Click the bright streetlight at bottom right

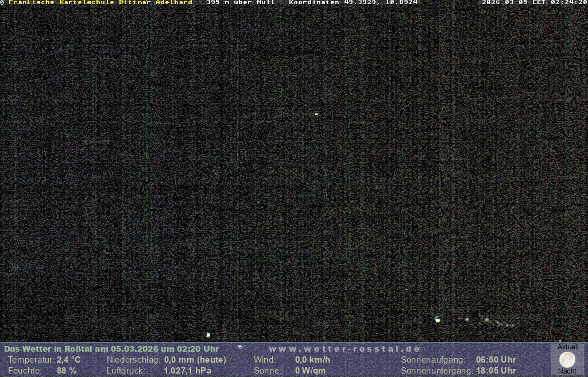pyautogui.click(x=438, y=320)
